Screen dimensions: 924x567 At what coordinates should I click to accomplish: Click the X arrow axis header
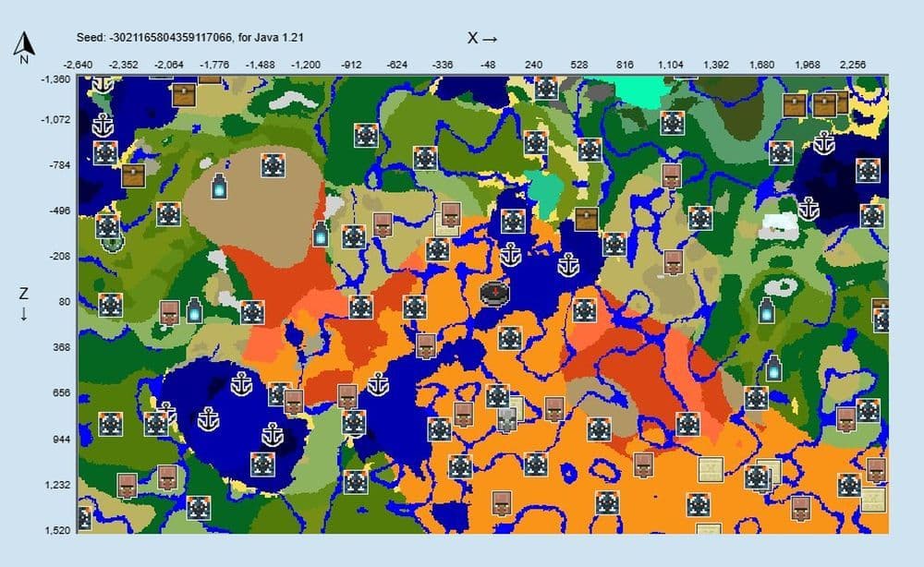[480, 38]
